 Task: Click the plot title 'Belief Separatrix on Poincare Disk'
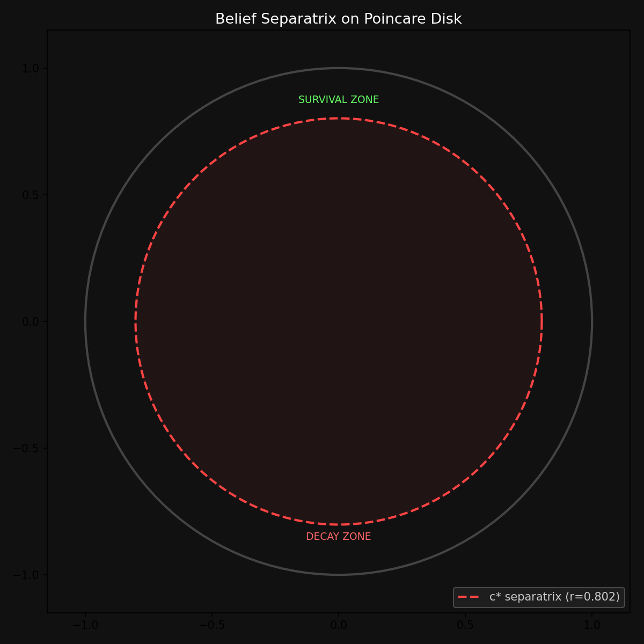pos(338,19)
